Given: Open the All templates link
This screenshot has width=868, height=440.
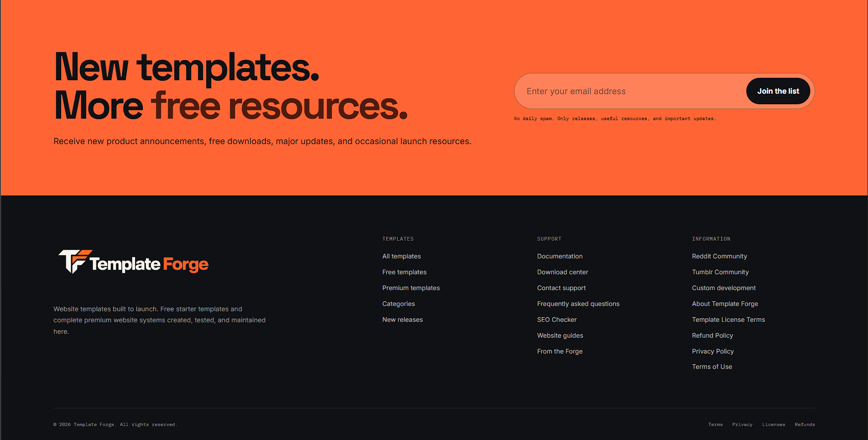Looking at the screenshot, I should tap(402, 257).
